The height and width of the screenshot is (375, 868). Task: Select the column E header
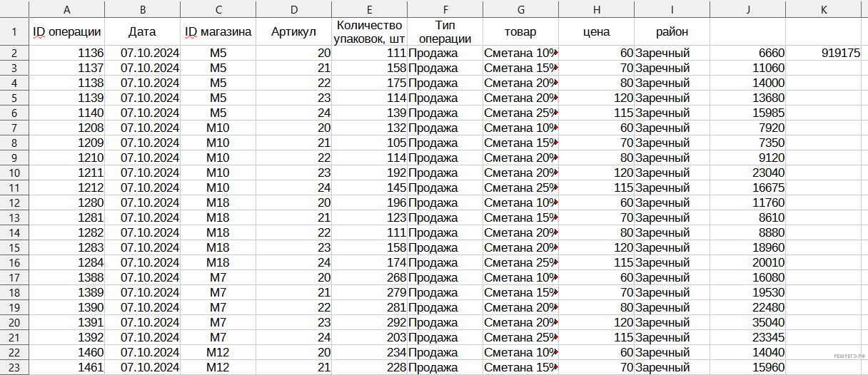[369, 10]
